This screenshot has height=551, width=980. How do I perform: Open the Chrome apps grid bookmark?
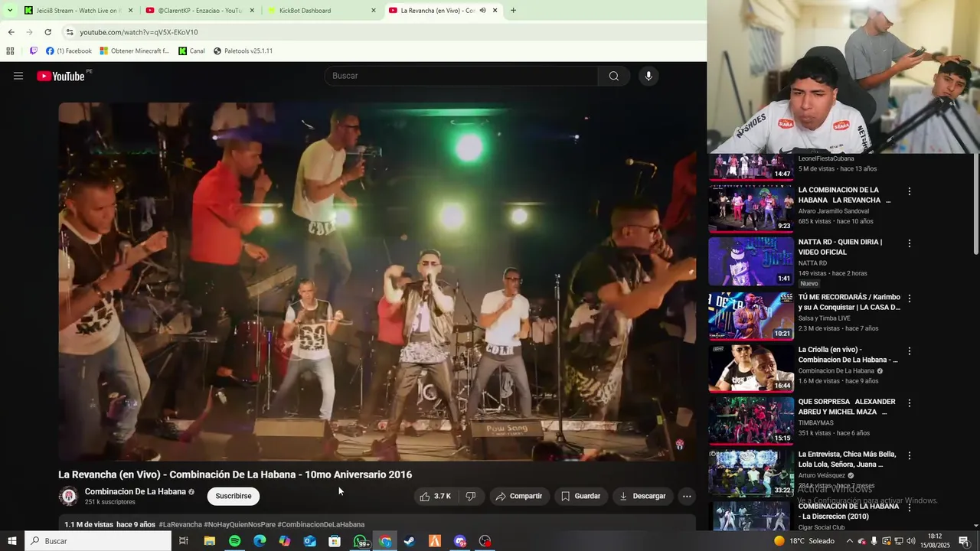pyautogui.click(x=10, y=51)
